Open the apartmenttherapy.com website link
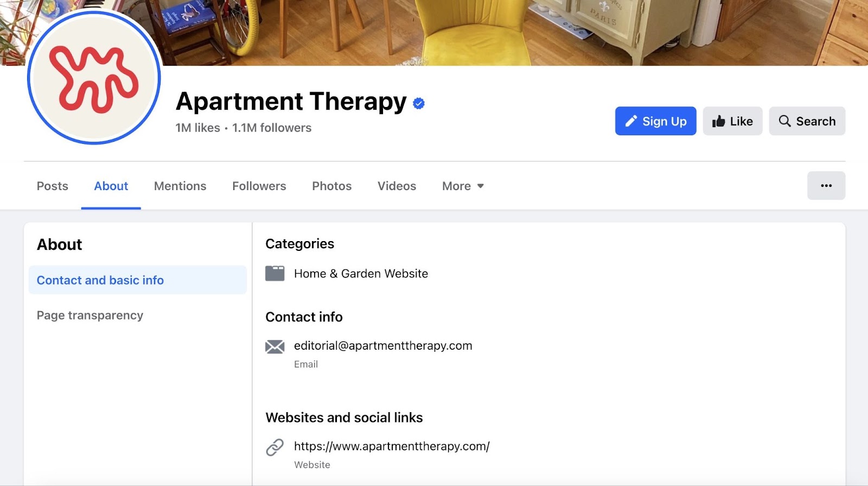This screenshot has height=486, width=868. (391, 446)
